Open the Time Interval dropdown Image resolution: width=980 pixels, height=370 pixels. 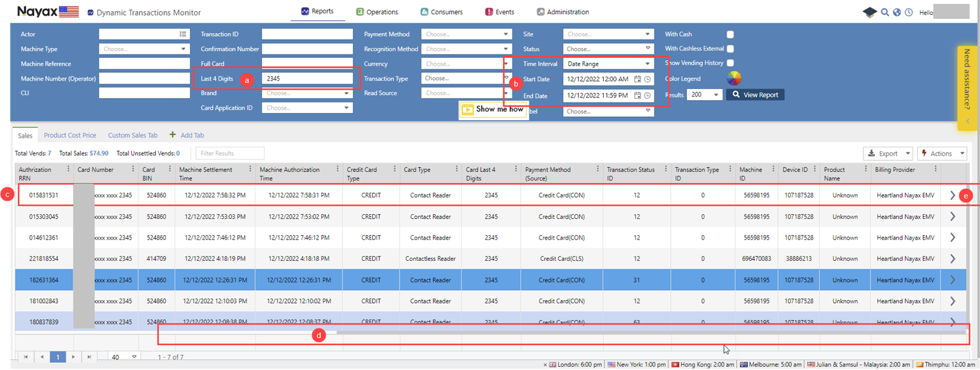point(608,64)
